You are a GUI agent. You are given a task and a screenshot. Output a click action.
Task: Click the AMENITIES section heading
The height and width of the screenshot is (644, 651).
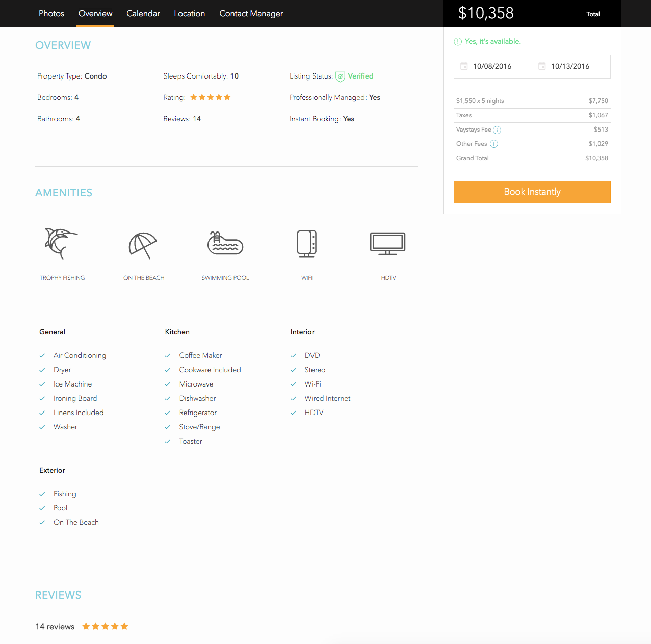point(64,193)
